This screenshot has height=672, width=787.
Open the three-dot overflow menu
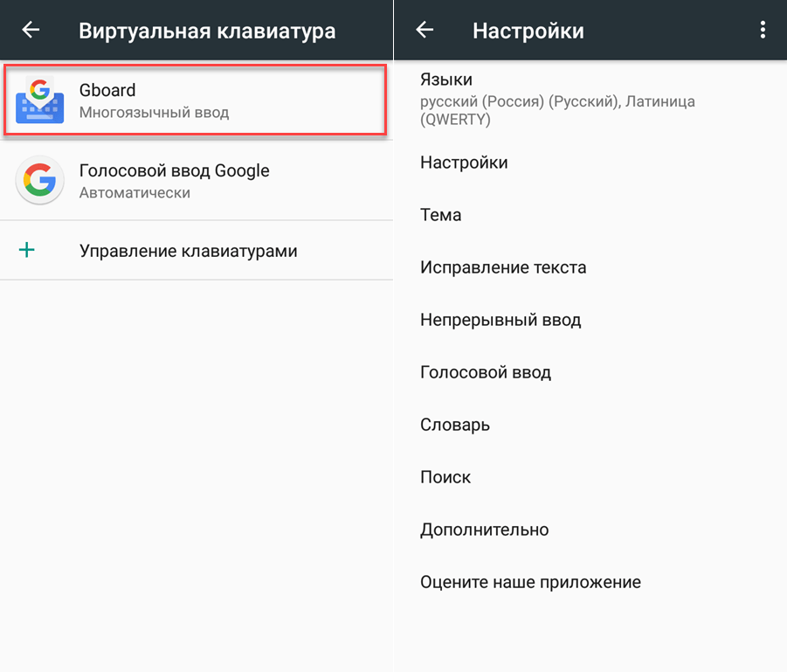click(763, 30)
